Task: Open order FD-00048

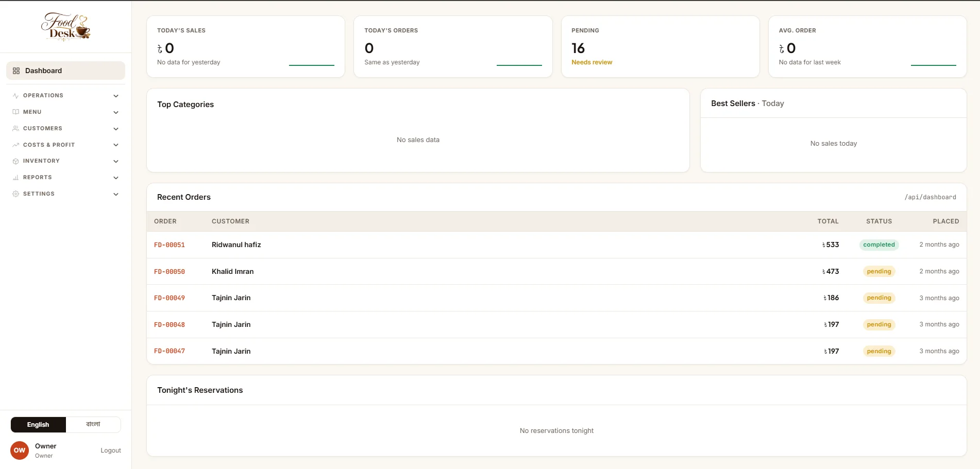Action: (x=170, y=325)
